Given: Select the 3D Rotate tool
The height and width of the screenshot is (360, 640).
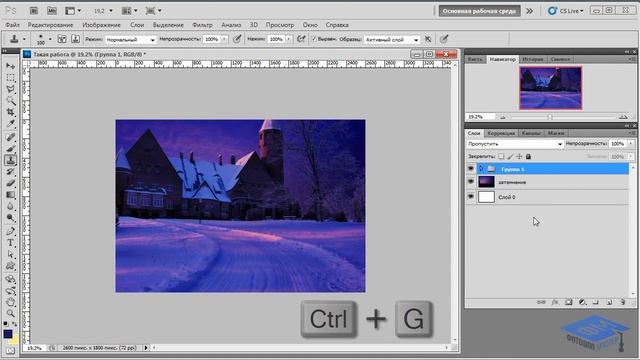Looking at the screenshot, I should (x=11, y=279).
